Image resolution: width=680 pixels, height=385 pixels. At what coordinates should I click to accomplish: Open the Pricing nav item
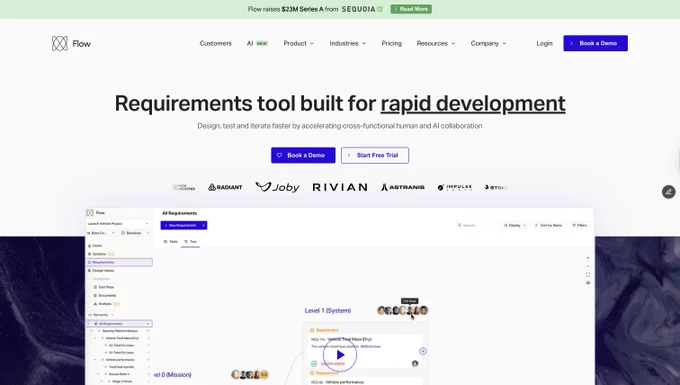tap(392, 43)
